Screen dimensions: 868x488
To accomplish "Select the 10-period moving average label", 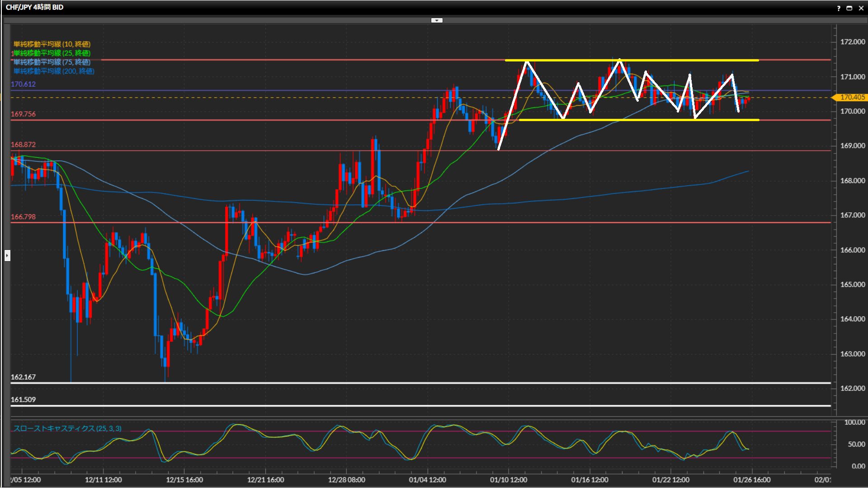I will coord(52,44).
